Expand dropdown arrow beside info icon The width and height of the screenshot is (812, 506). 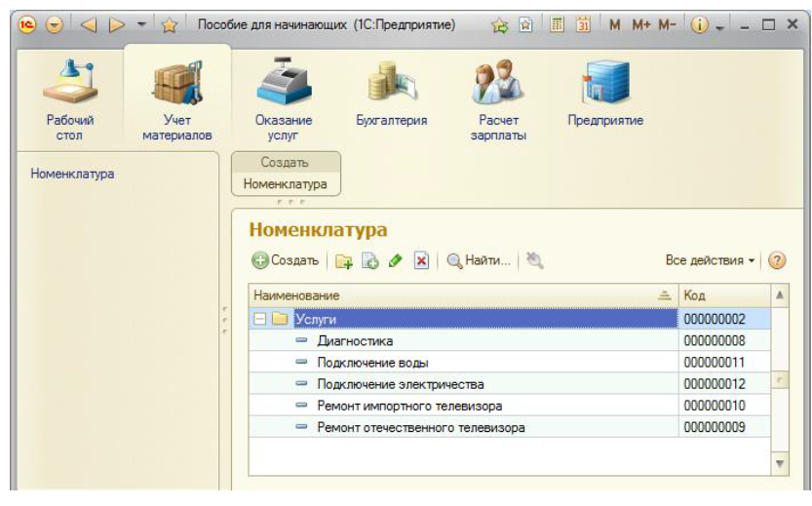[719, 27]
